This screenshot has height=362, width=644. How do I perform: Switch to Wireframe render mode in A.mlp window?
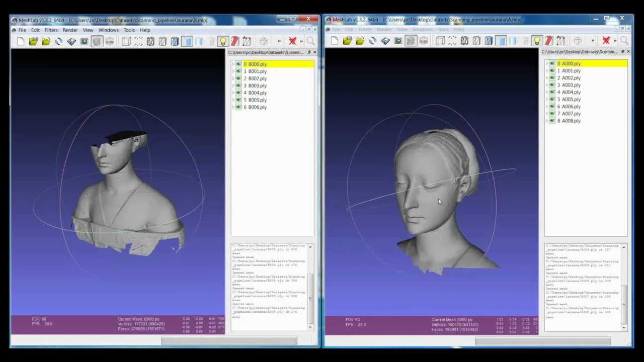click(464, 41)
